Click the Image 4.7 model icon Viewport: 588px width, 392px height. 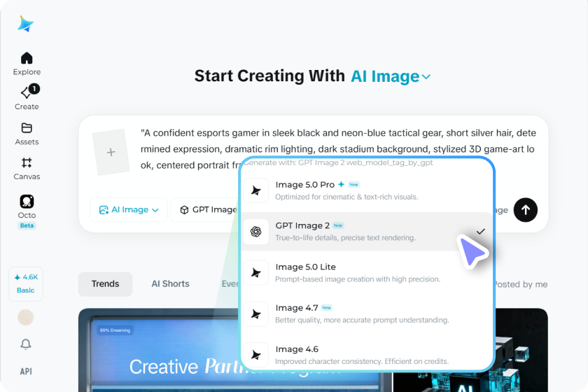255,314
